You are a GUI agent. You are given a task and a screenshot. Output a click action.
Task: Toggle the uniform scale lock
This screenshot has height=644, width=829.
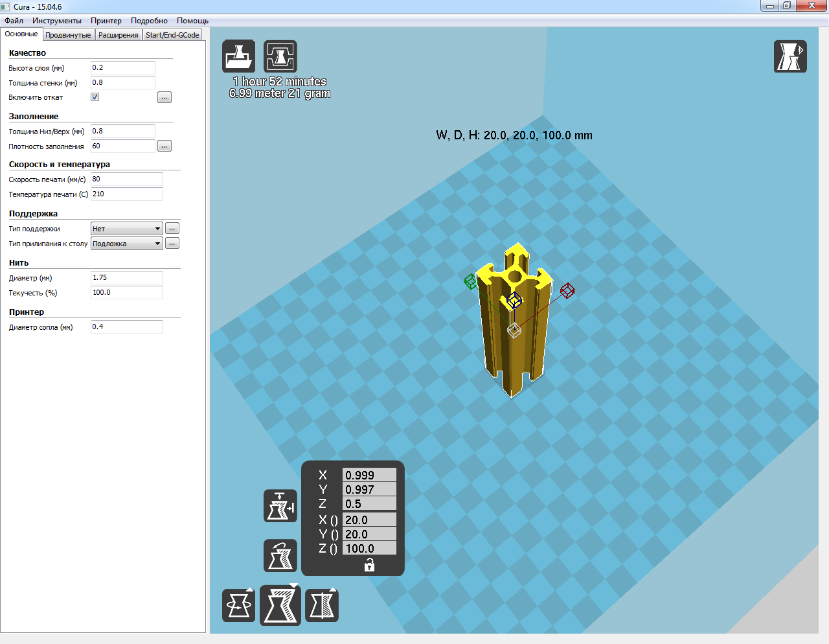coord(369,565)
